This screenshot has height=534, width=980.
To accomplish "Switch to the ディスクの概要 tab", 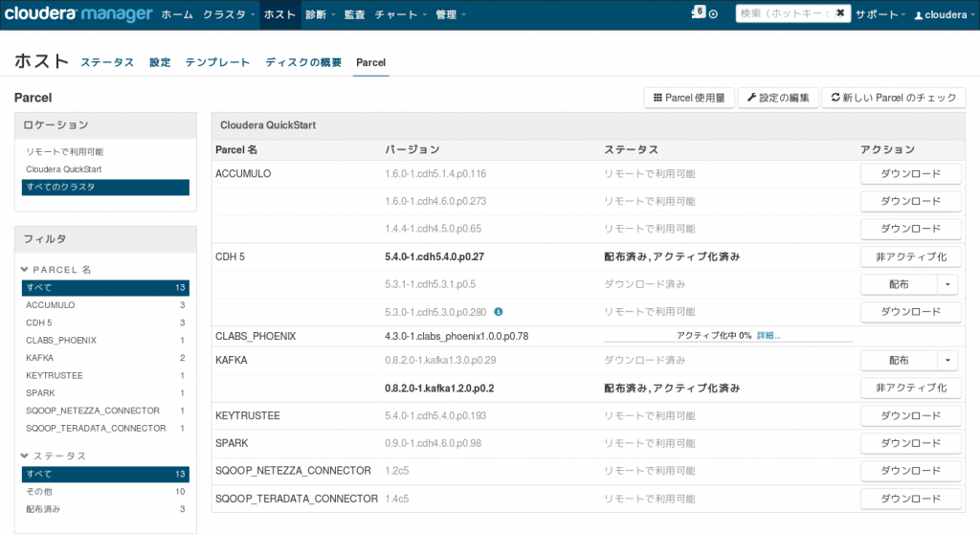I will [x=303, y=62].
